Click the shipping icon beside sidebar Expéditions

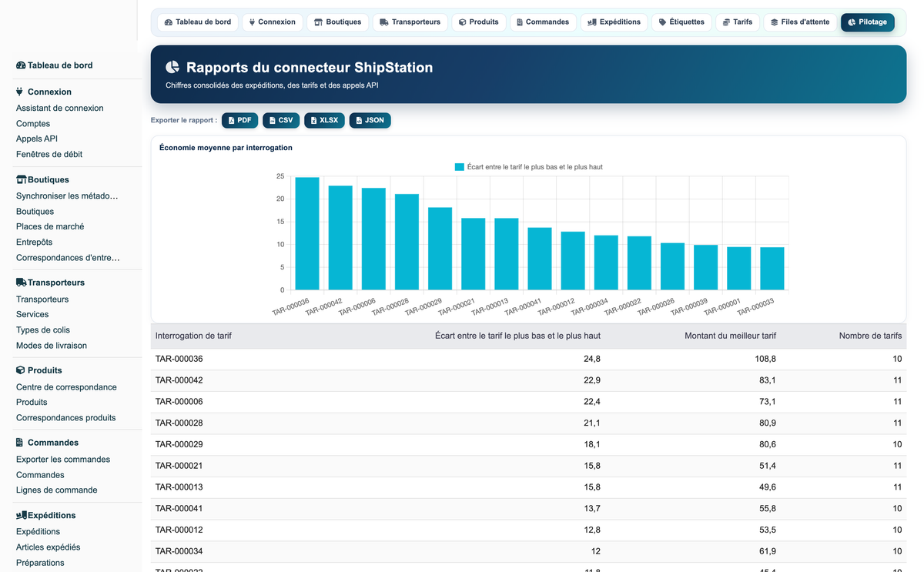tap(22, 515)
